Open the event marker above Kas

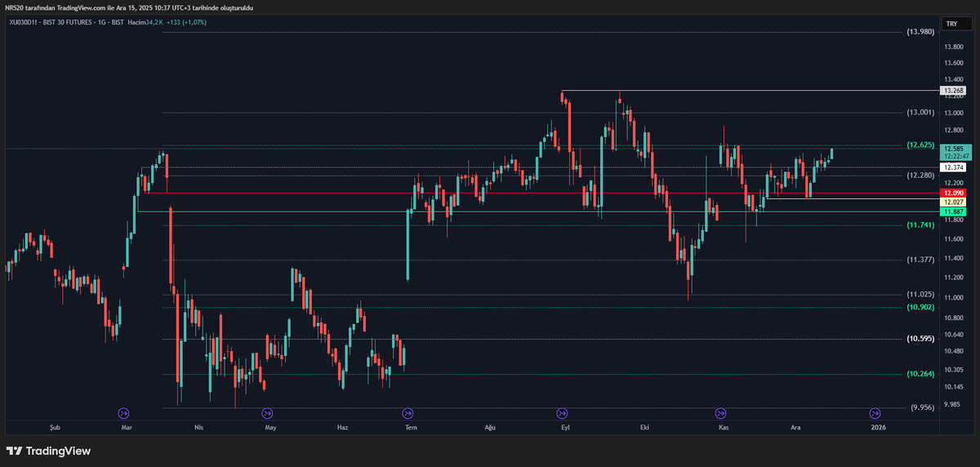[x=720, y=413]
